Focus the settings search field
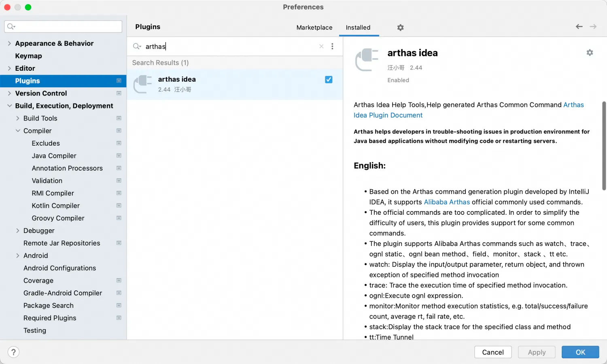This screenshot has width=607, height=364. (x=63, y=27)
